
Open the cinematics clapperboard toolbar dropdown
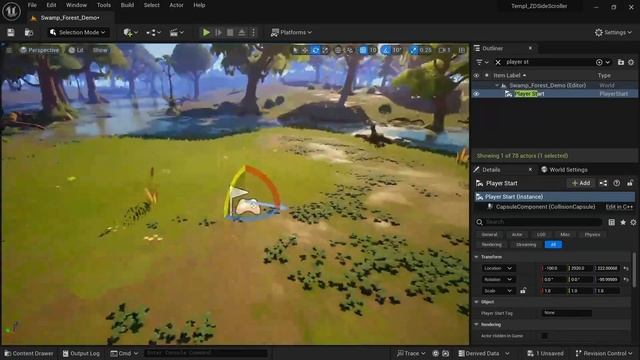click(x=176, y=32)
